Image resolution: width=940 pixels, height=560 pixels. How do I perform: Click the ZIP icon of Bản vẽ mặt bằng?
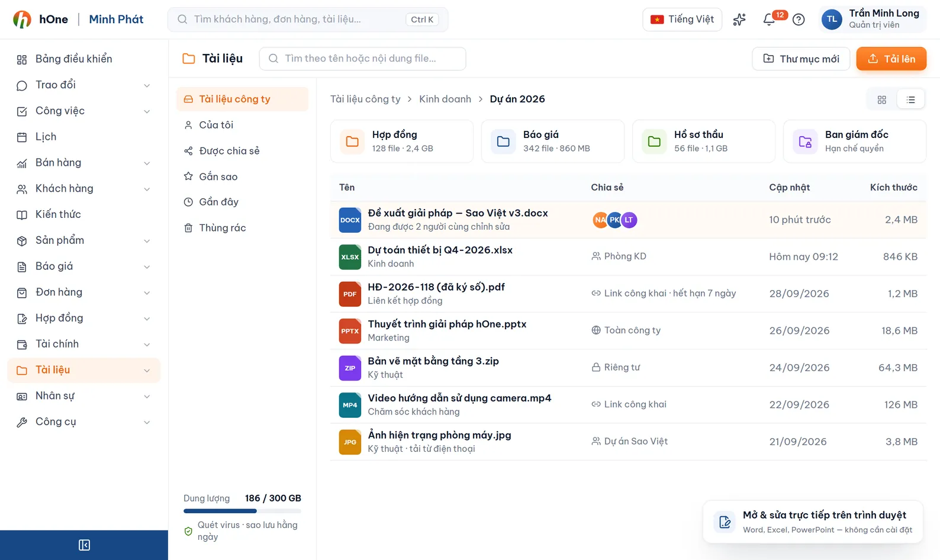click(350, 368)
